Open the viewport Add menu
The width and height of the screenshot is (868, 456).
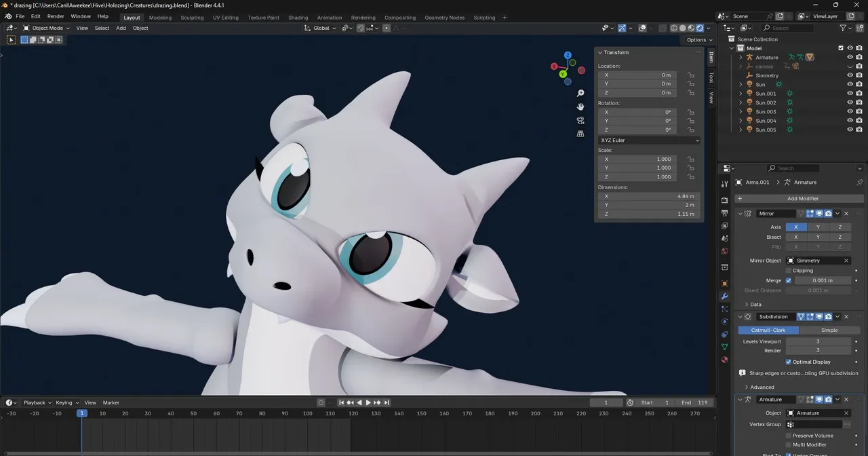coord(121,28)
